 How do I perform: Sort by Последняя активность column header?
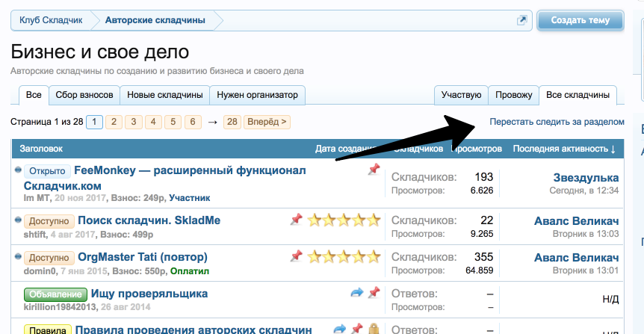564,149
